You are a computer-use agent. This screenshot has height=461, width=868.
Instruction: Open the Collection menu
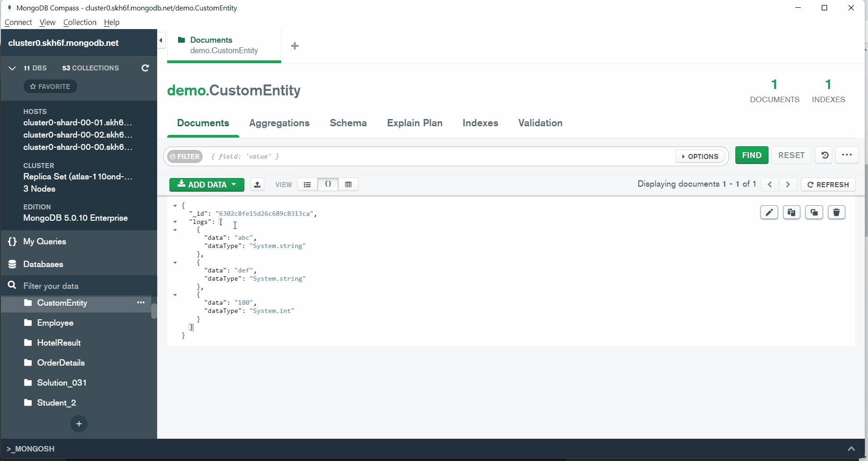coord(79,22)
